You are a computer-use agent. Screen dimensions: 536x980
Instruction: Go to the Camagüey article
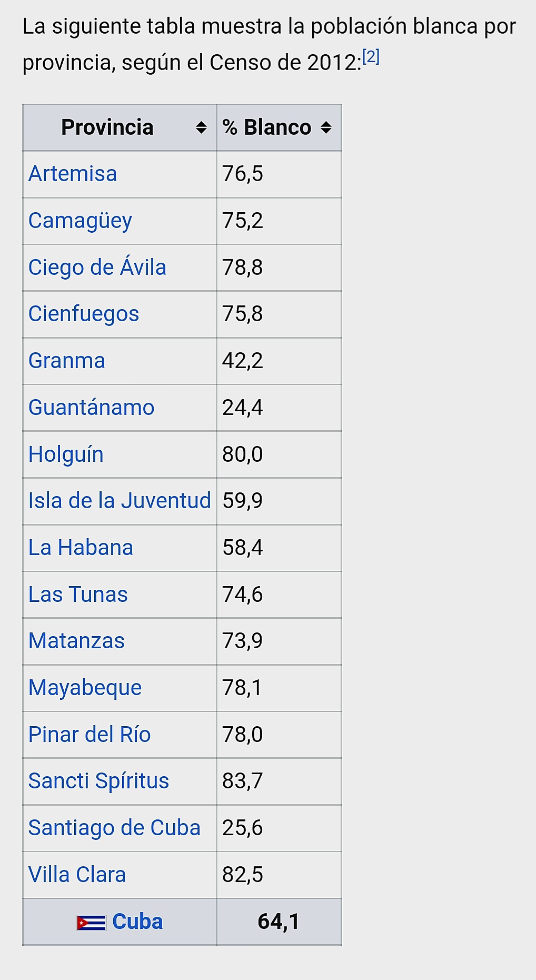pos(80,221)
